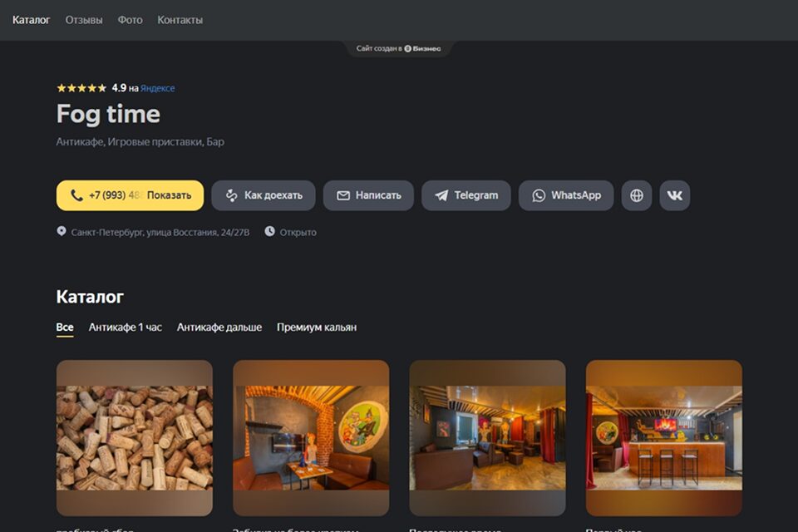Screen dimensions: 798x532
Task: Click the Telegram button
Action: (466, 195)
